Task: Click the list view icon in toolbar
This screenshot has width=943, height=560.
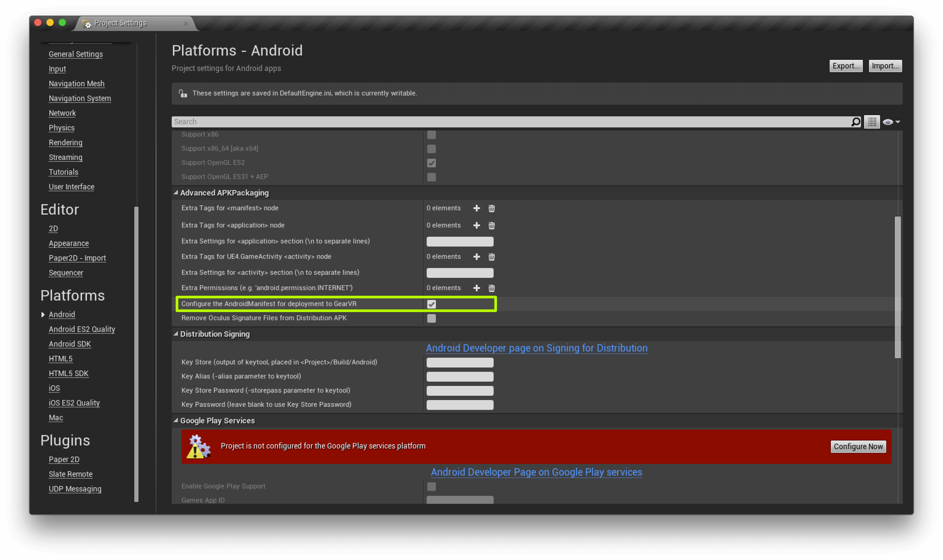Action: pyautogui.click(x=872, y=121)
